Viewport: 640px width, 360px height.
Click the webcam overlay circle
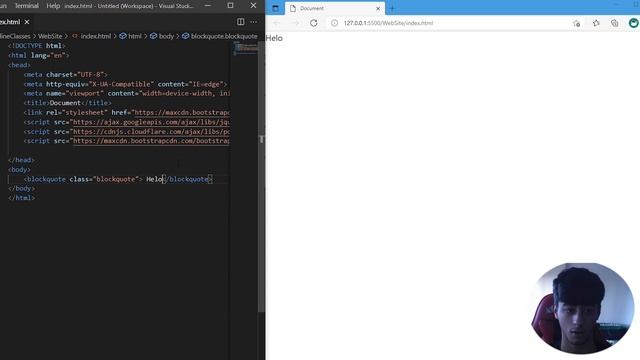point(582,308)
